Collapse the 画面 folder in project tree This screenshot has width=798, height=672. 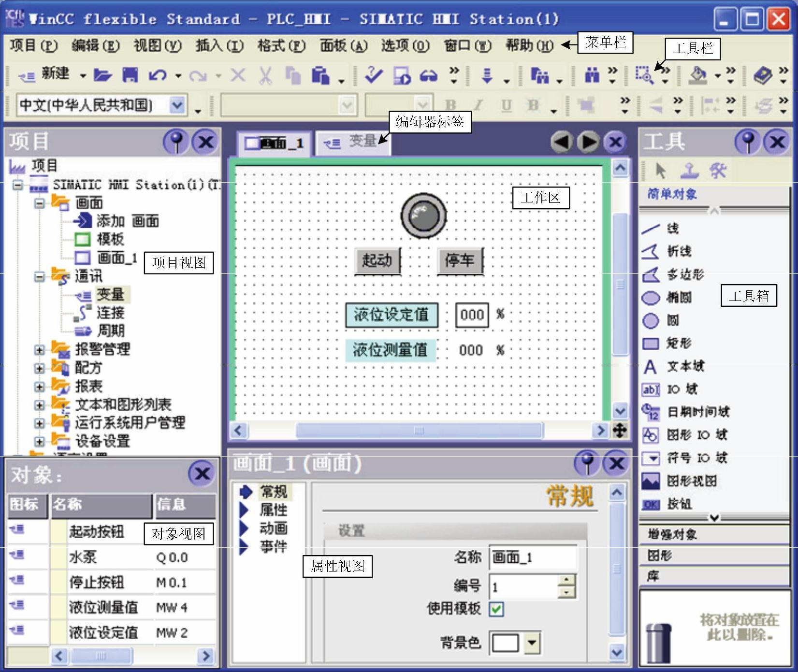coord(40,203)
